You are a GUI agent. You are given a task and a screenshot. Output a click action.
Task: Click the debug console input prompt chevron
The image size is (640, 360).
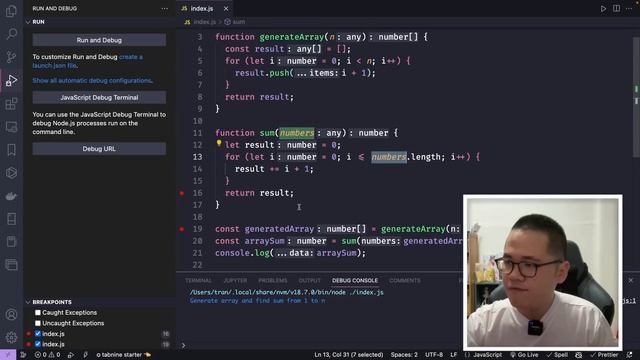pos(183,345)
